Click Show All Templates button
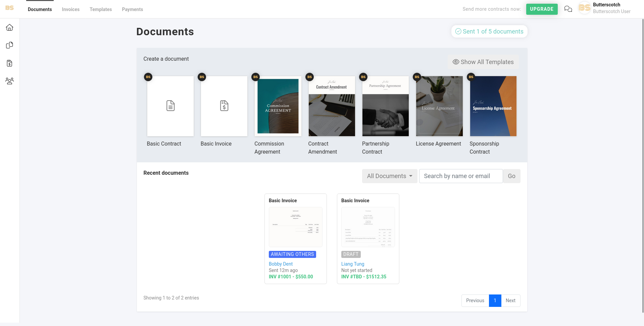The image size is (644, 326). pyautogui.click(x=483, y=62)
